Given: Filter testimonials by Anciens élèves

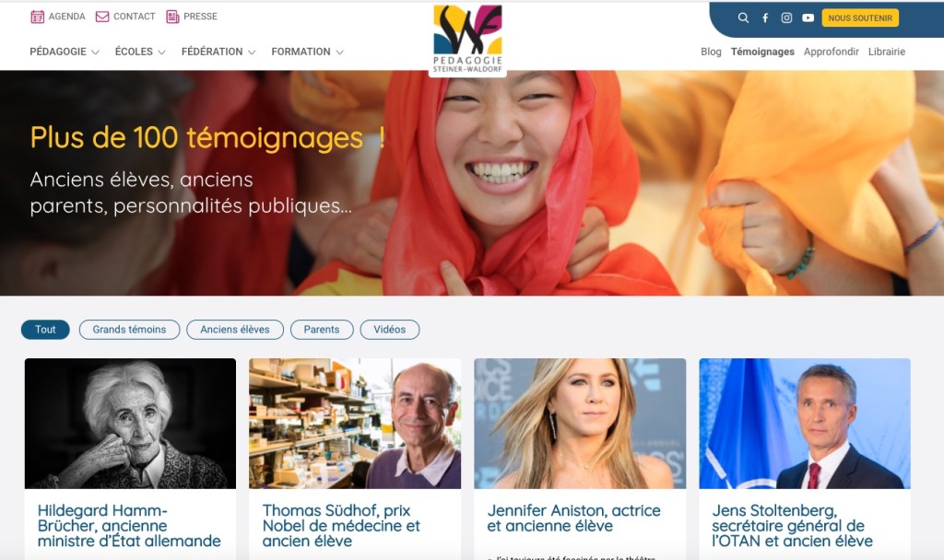Looking at the screenshot, I should (x=235, y=330).
